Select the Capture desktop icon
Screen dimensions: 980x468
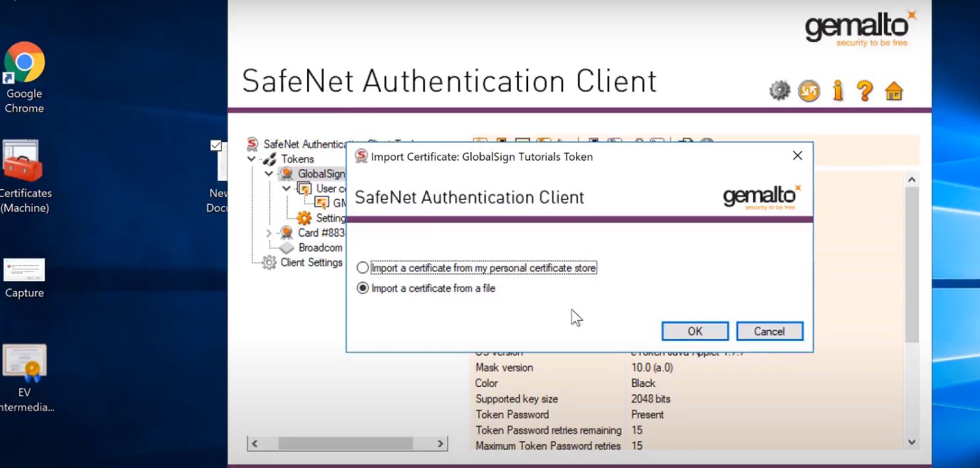(x=24, y=278)
